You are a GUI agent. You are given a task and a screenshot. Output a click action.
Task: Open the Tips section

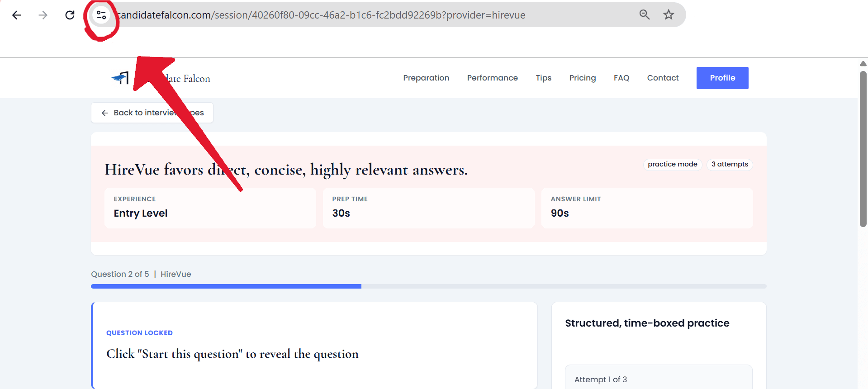click(543, 78)
